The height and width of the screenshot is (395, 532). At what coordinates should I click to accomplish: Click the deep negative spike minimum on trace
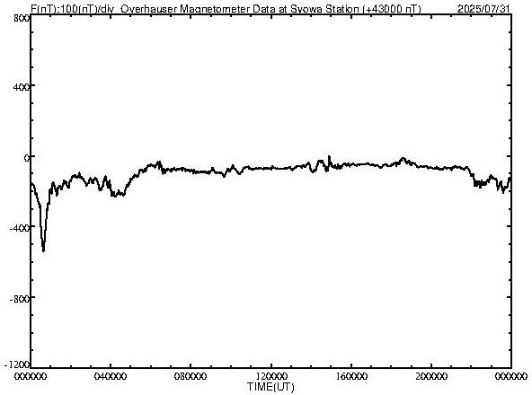(43, 250)
